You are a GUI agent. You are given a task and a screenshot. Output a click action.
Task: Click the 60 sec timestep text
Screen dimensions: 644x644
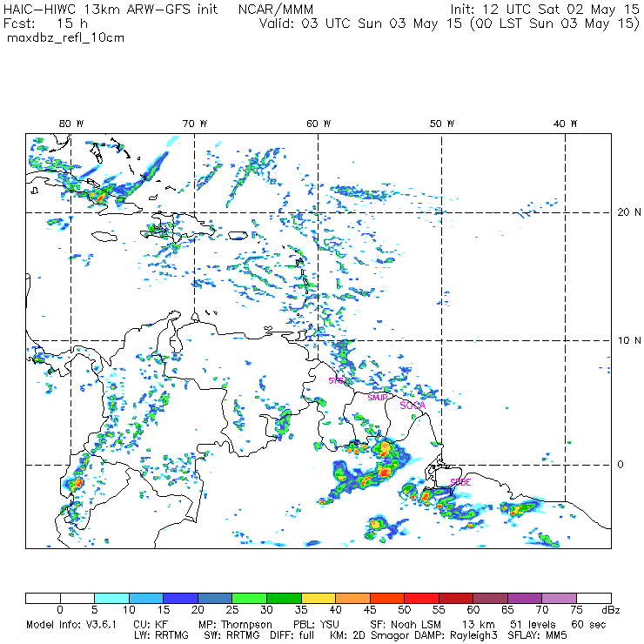click(588, 625)
